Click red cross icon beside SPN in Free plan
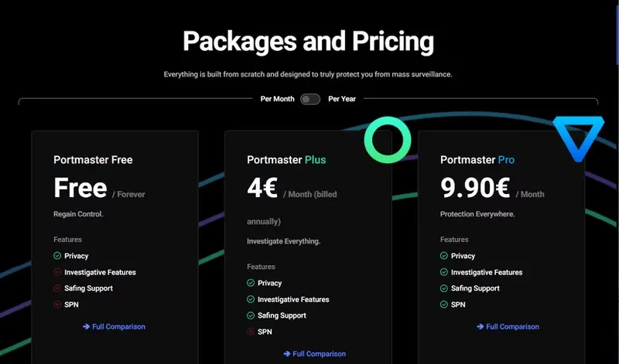This screenshot has height=364, width=619. pyautogui.click(x=57, y=304)
